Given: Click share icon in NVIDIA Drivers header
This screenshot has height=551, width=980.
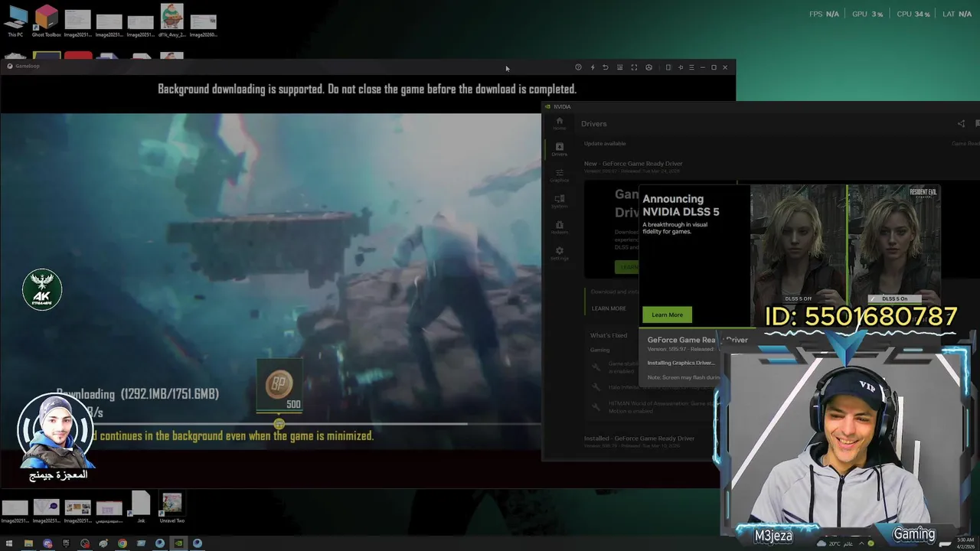Looking at the screenshot, I should tap(961, 123).
